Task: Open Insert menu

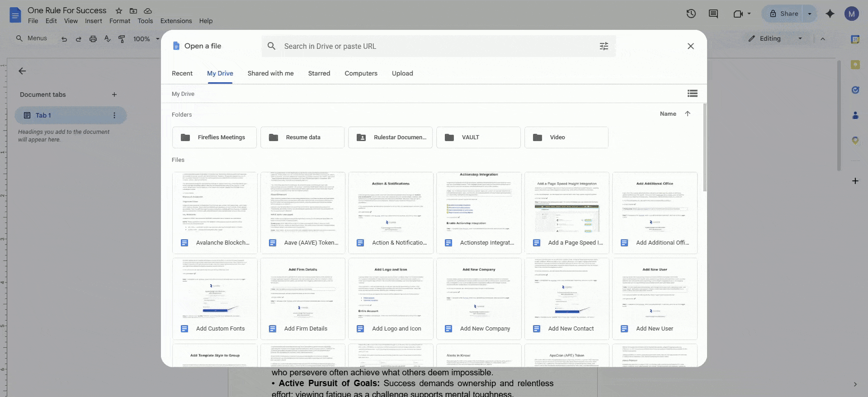Action: pos(94,21)
